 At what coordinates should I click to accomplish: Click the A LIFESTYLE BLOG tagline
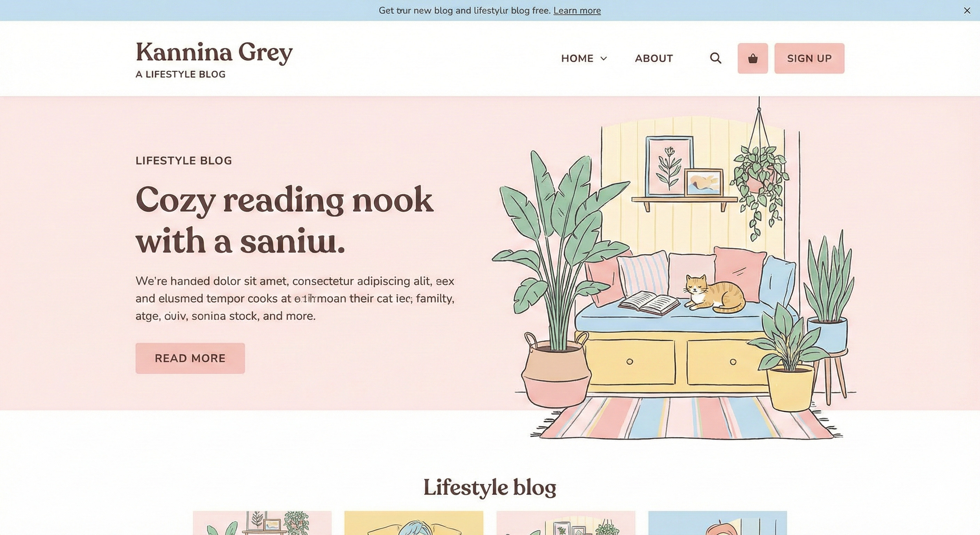pyautogui.click(x=180, y=75)
